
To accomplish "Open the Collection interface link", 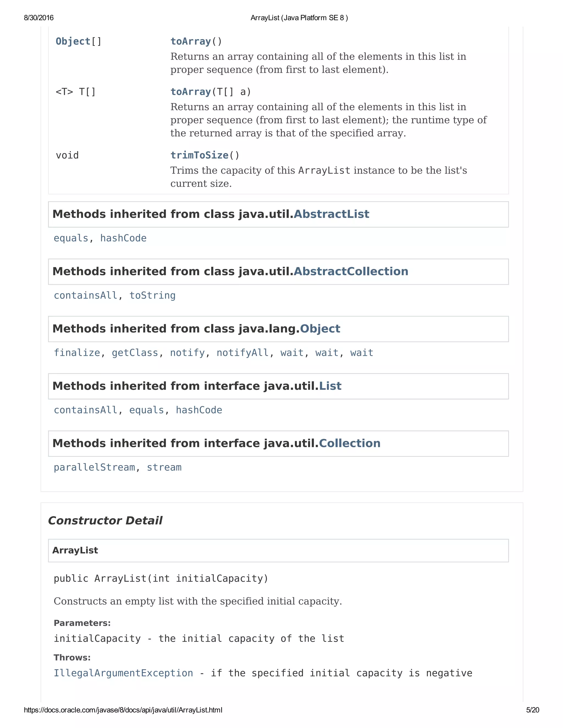I will 350,443.
